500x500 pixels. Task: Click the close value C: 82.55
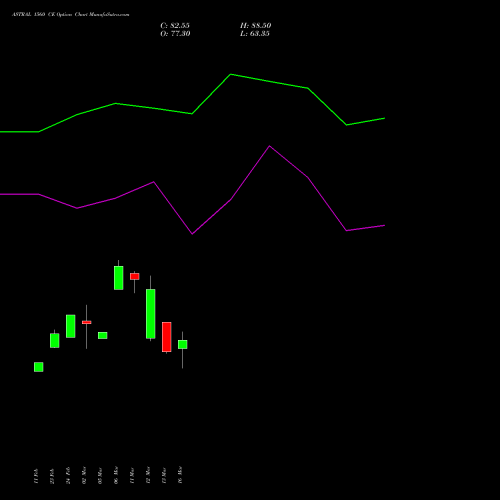[x=175, y=26]
